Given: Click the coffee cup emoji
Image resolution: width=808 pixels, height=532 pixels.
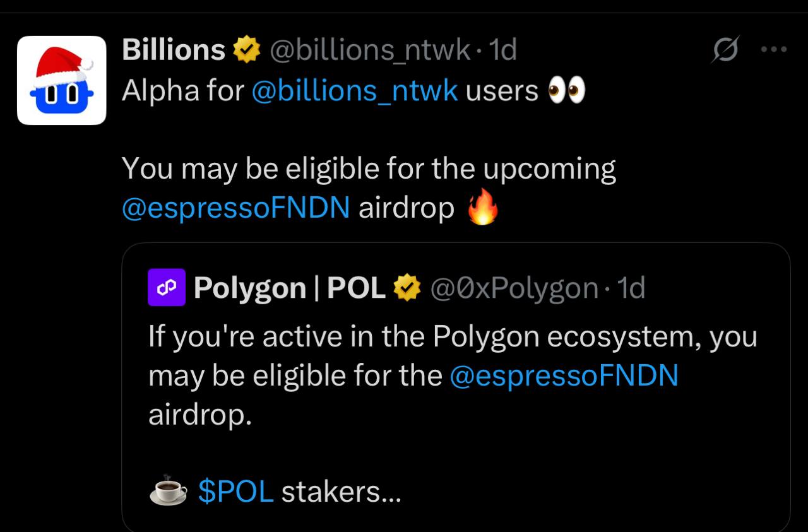Looking at the screenshot, I should 168,490.
